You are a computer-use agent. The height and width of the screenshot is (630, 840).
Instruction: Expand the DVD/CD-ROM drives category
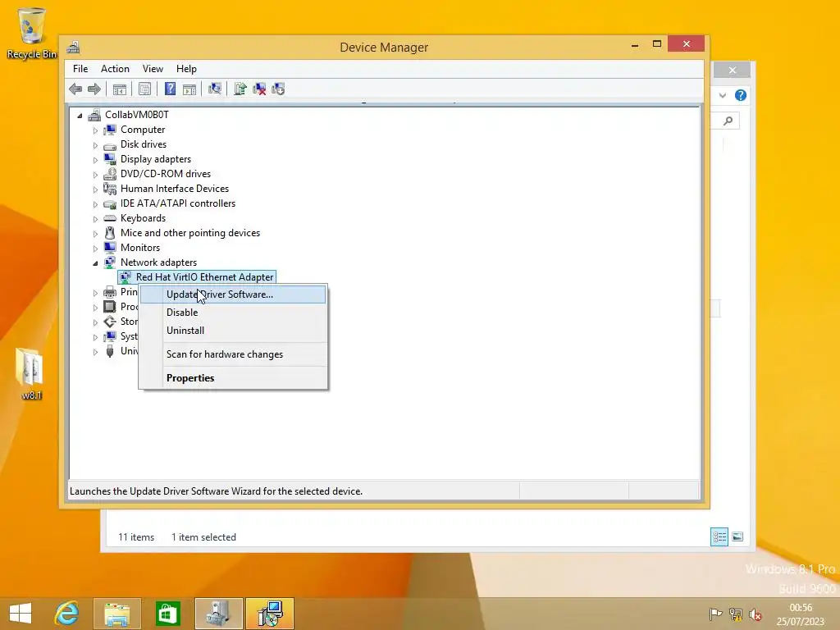tap(95, 175)
